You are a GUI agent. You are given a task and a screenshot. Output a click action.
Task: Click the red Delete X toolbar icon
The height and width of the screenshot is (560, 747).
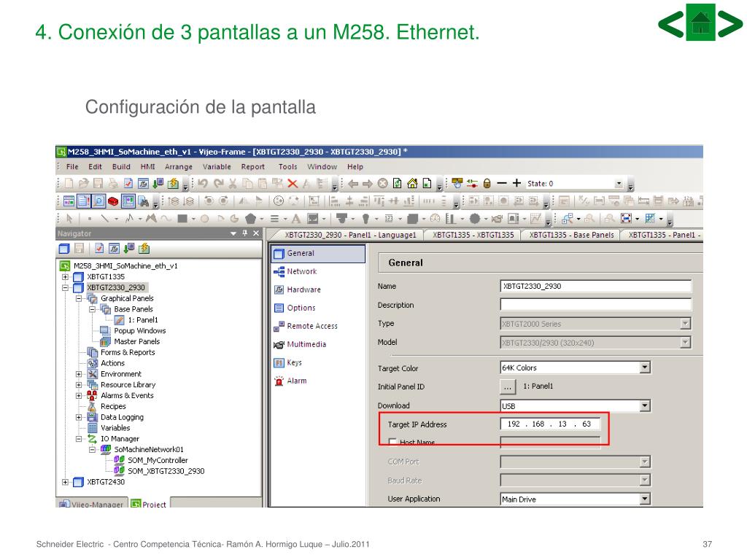[x=293, y=183]
